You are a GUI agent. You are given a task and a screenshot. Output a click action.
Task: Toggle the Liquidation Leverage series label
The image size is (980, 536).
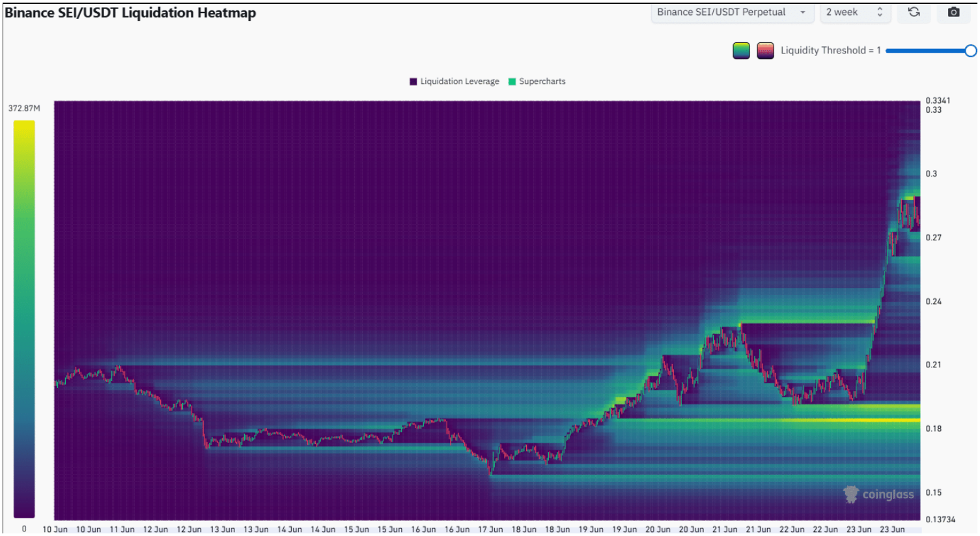[x=459, y=81]
